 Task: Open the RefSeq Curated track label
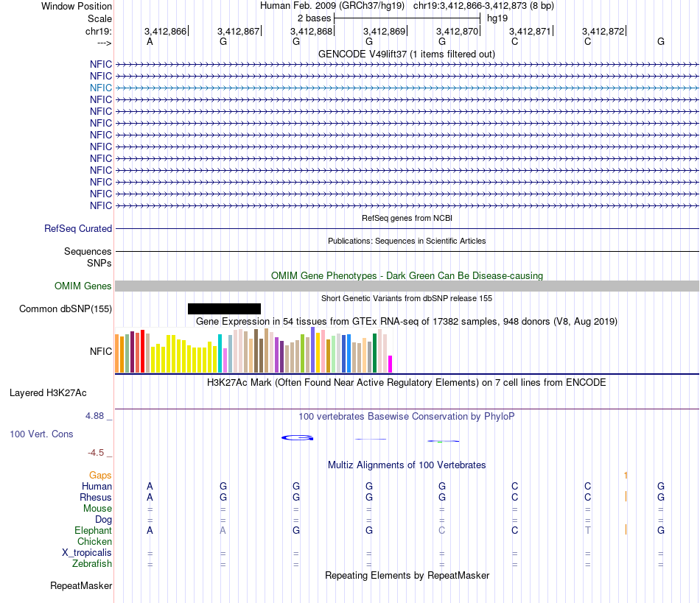point(77,228)
